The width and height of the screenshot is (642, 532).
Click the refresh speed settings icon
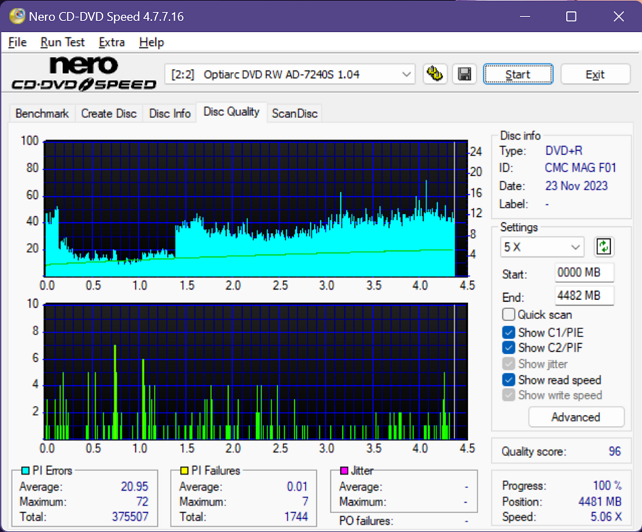pyautogui.click(x=604, y=247)
